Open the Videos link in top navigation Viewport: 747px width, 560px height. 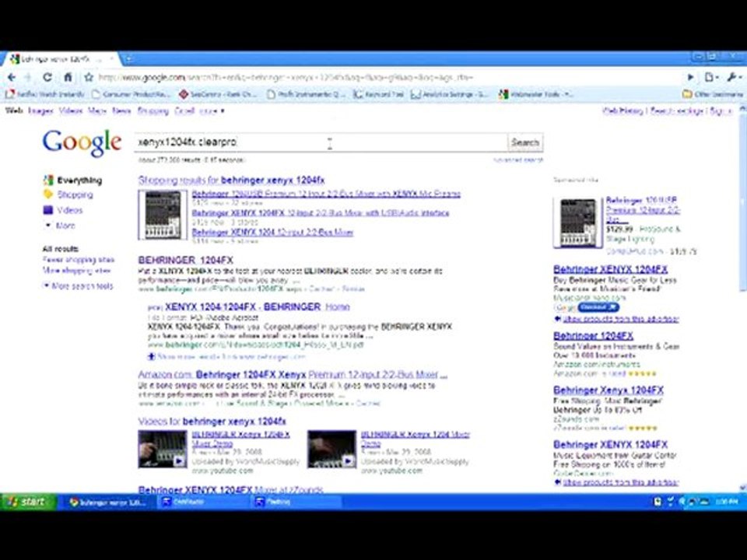tap(71, 111)
